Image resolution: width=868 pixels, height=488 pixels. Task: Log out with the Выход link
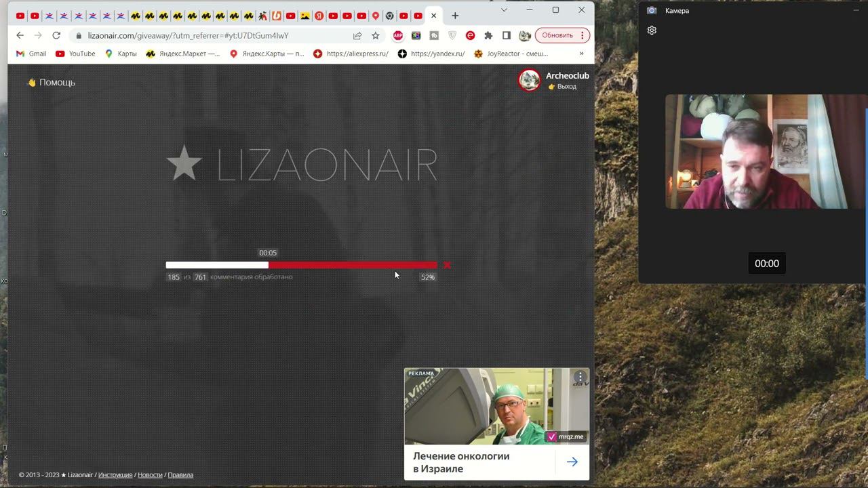562,87
